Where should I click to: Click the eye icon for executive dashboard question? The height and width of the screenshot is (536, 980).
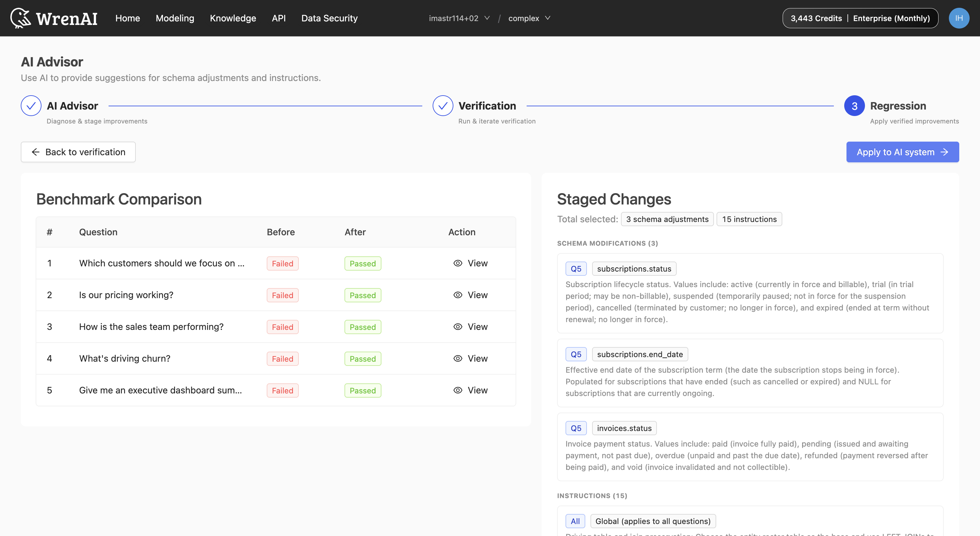pyautogui.click(x=458, y=390)
